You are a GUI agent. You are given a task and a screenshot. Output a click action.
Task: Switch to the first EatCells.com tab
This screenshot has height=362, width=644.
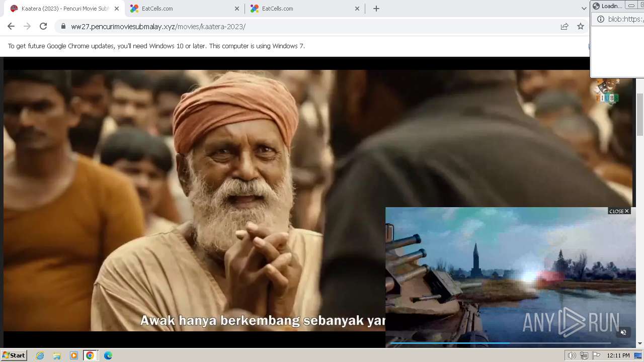tap(184, 9)
